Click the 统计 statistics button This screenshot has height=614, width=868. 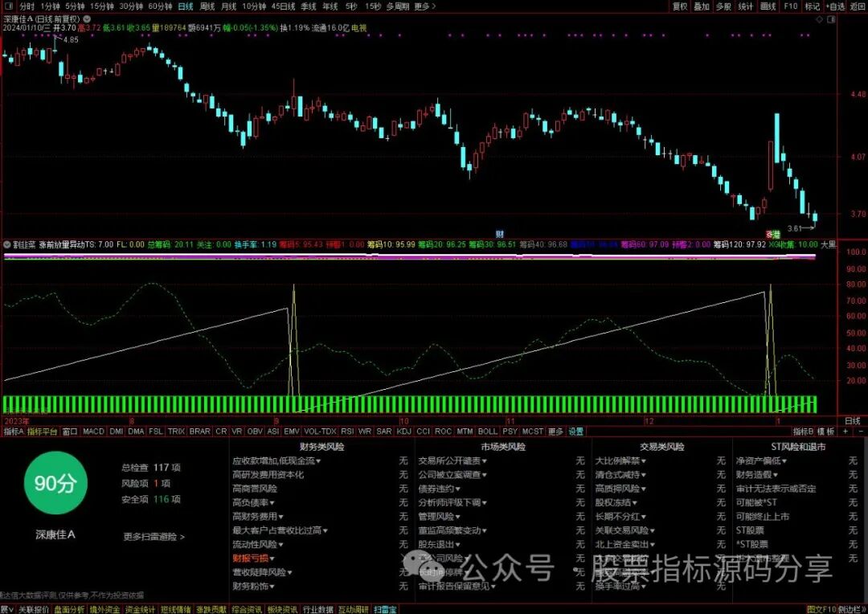[x=746, y=6]
